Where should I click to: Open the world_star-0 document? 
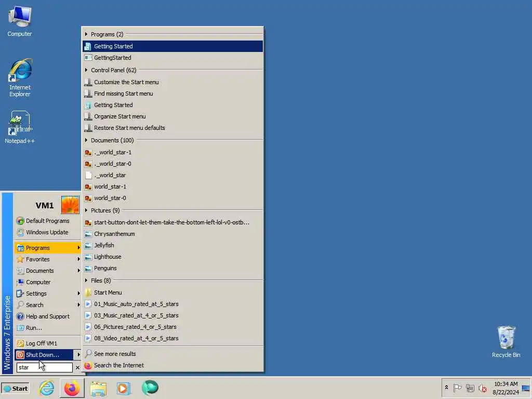pos(172,198)
